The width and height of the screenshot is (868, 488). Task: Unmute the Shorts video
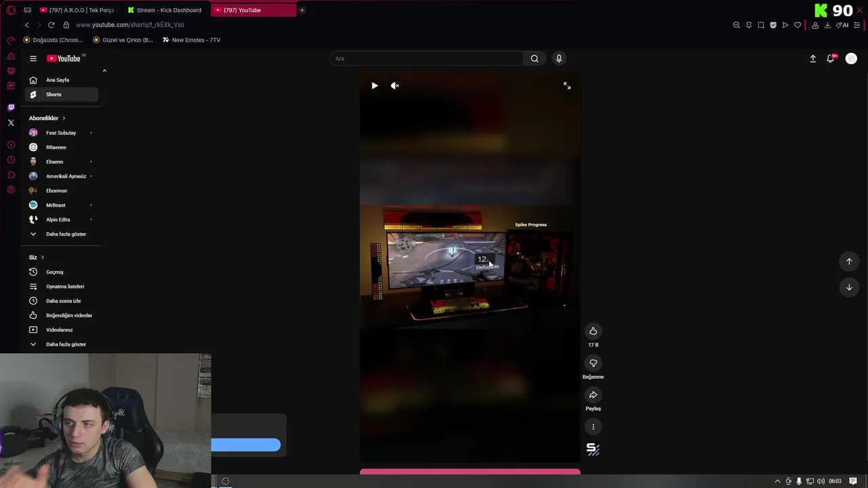395,86
